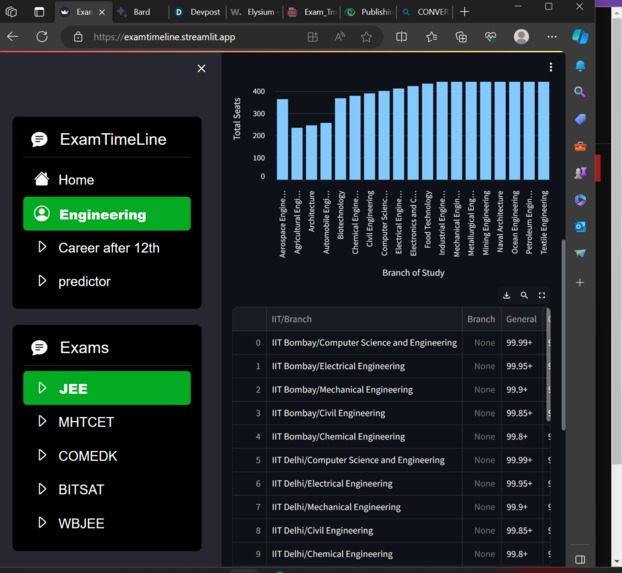Image resolution: width=622 pixels, height=573 pixels.
Task: Close the Streamlit sidebar with X
Action: (201, 69)
